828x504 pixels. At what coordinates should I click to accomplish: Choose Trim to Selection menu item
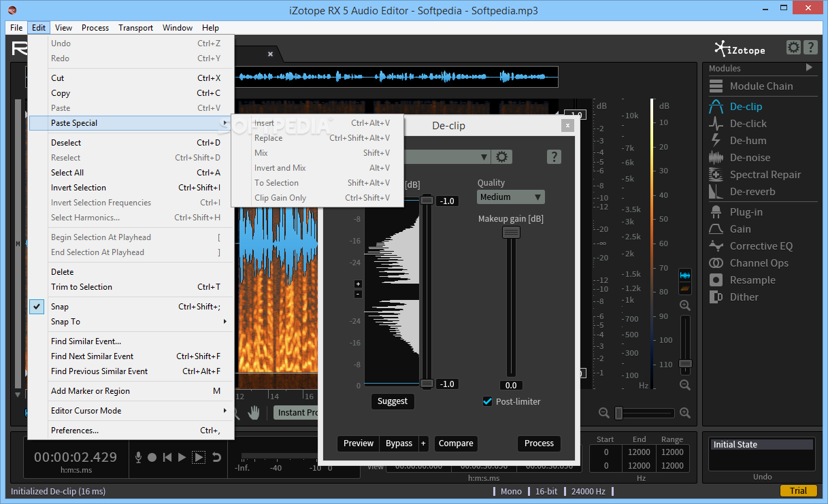(x=131, y=287)
